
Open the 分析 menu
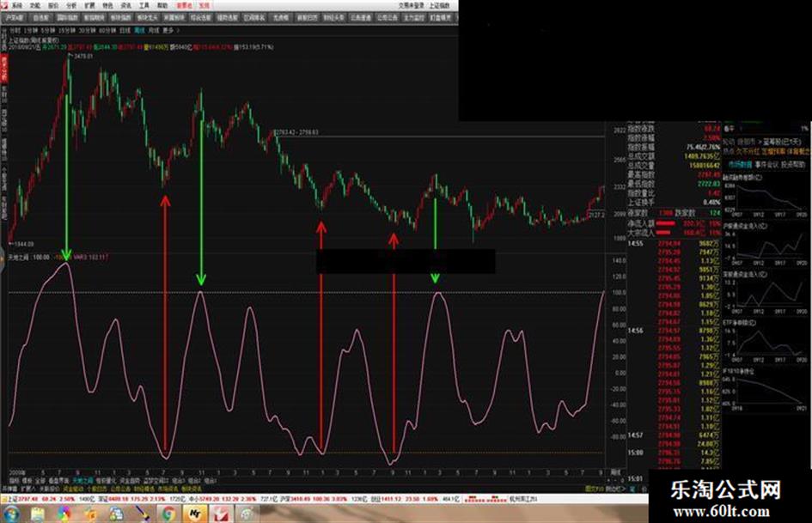(x=71, y=5)
